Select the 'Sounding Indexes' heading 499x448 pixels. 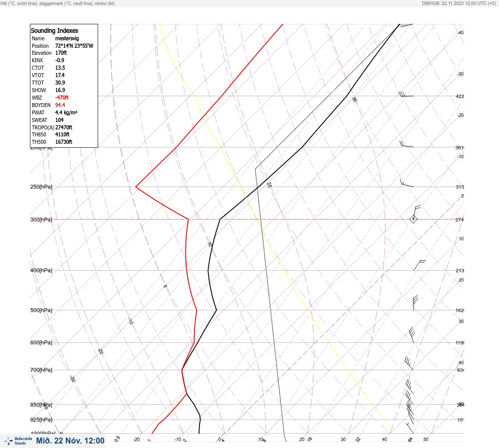pos(54,30)
